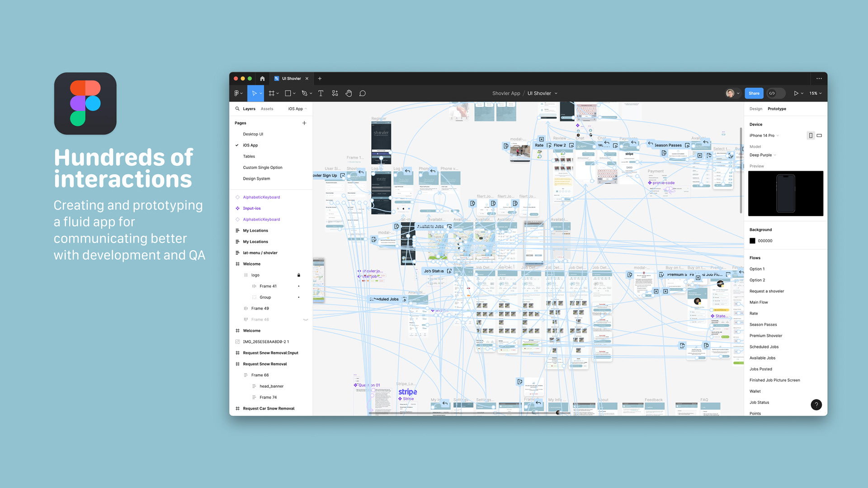Open the Resources tool
Screen dimensions: 868x488
pyautogui.click(x=335, y=94)
